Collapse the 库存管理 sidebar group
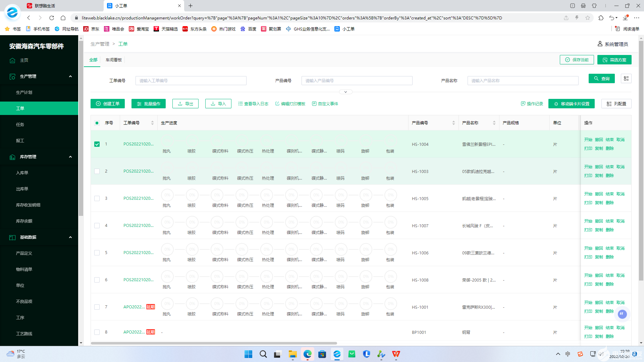The width and height of the screenshot is (644, 362). click(x=70, y=157)
